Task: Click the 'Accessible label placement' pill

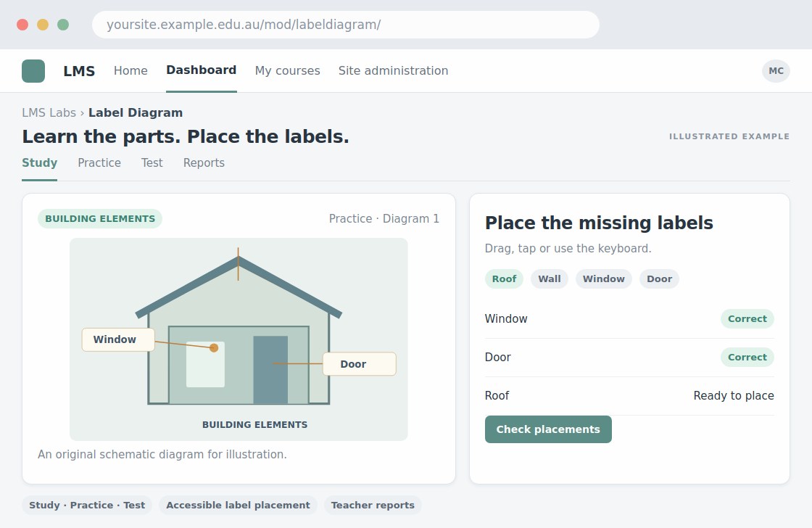Action: (239, 506)
